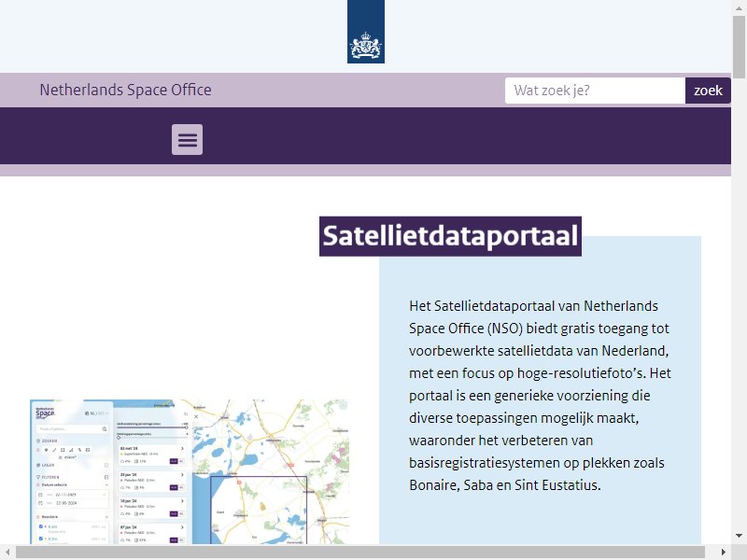
Task: Click the paragraph starting 'Het Satellietdataportaal van Netherlands'
Action: tap(541, 395)
